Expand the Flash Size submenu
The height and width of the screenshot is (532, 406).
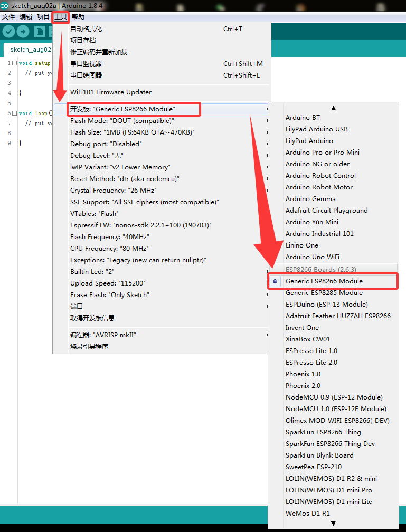coord(162,132)
